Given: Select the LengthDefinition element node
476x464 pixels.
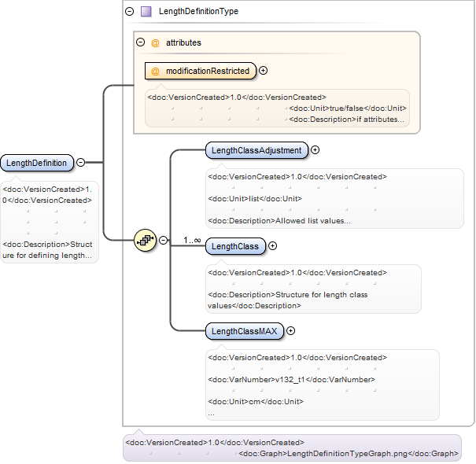Looking at the screenshot, I should pyautogui.click(x=37, y=163).
